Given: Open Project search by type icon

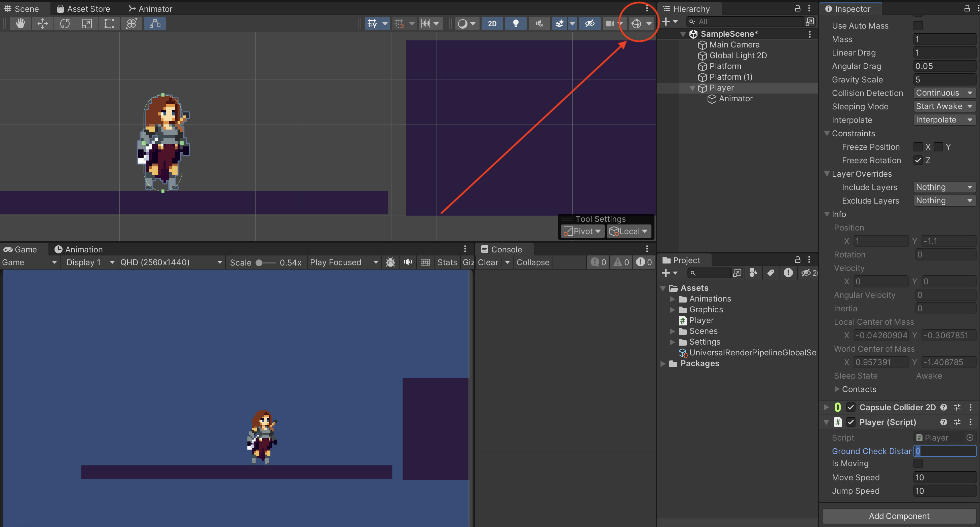Looking at the screenshot, I should pos(753,273).
